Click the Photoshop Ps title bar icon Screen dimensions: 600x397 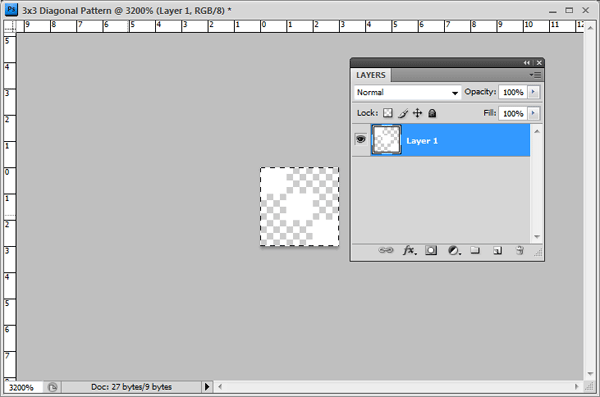coord(11,9)
